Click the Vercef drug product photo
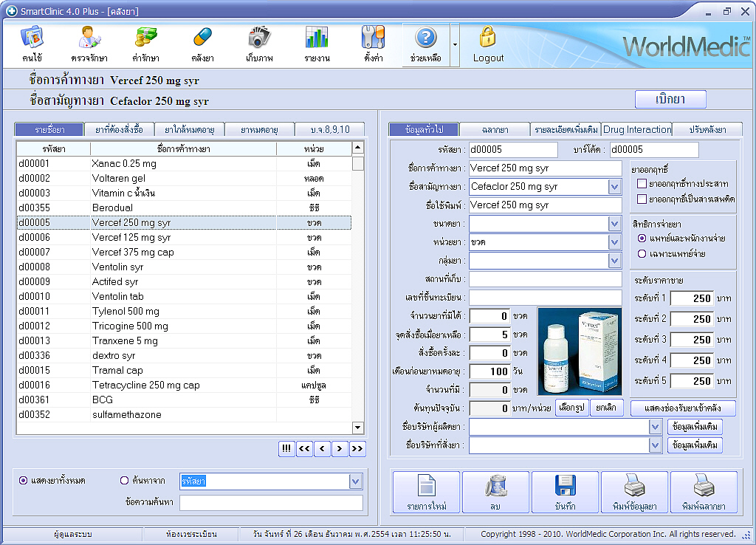Image resolution: width=756 pixels, height=545 pixels. pyautogui.click(x=580, y=351)
